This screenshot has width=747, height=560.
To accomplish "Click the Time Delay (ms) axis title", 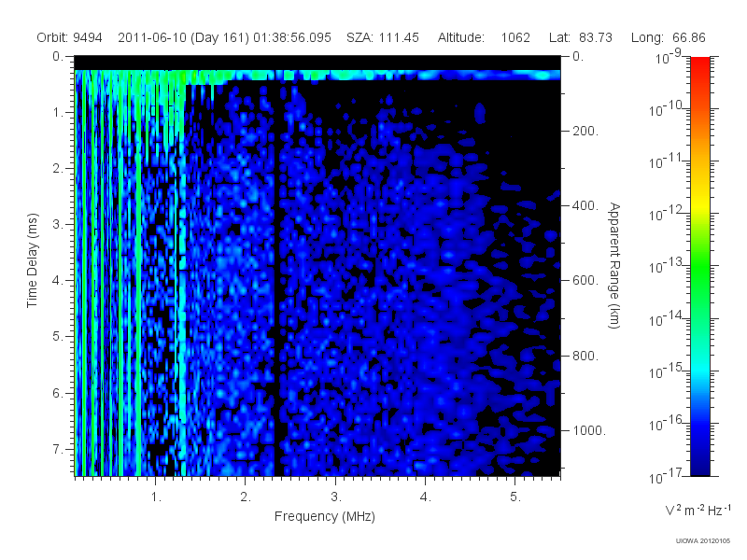I will click(x=32, y=260).
